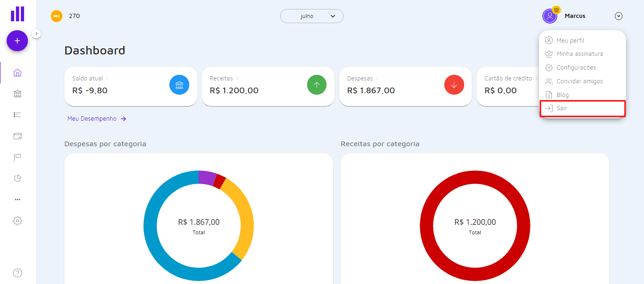Select Meu perfil from user menu
This screenshot has width=644, height=284.
pyautogui.click(x=570, y=41)
